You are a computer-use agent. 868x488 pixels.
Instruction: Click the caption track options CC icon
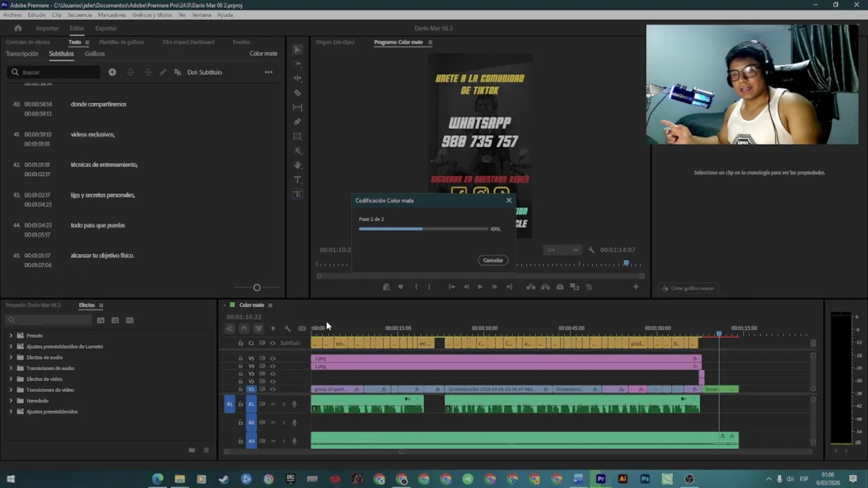pyautogui.click(x=302, y=329)
